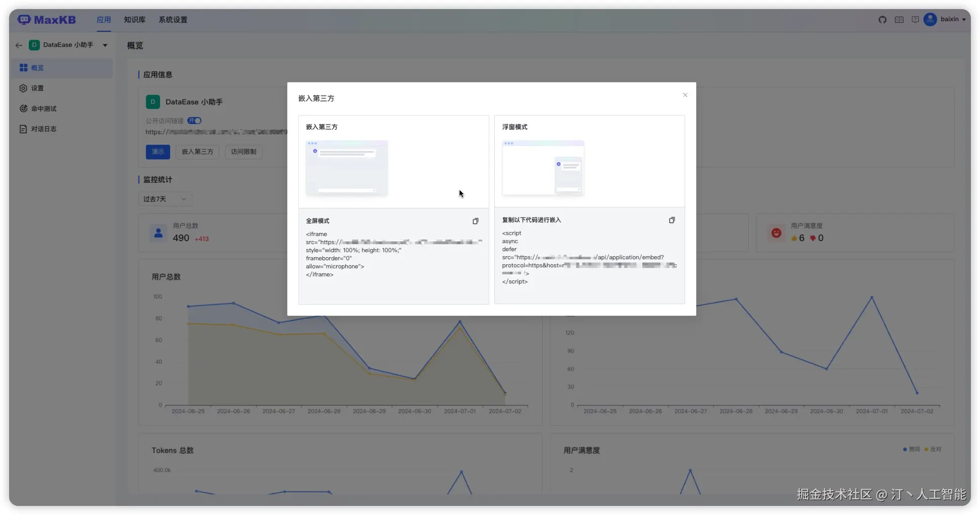The height and width of the screenshot is (515, 980).
Task: Click the public access URL text
Action: point(217,132)
